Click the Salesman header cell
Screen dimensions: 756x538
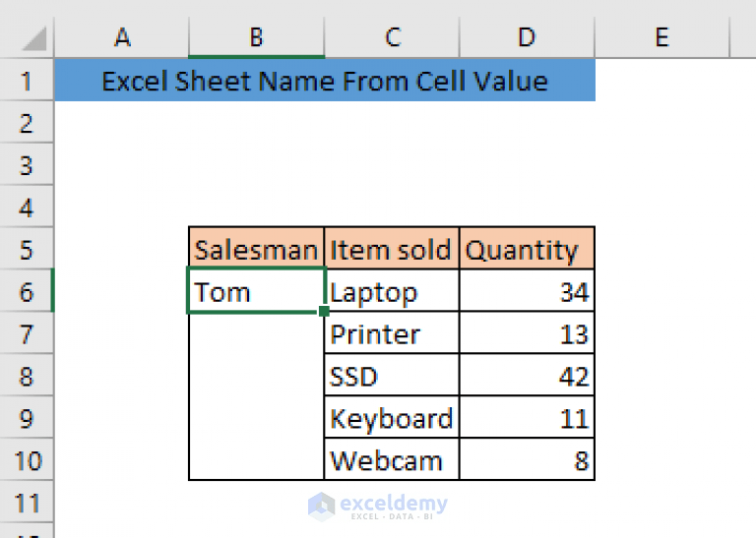pos(256,249)
